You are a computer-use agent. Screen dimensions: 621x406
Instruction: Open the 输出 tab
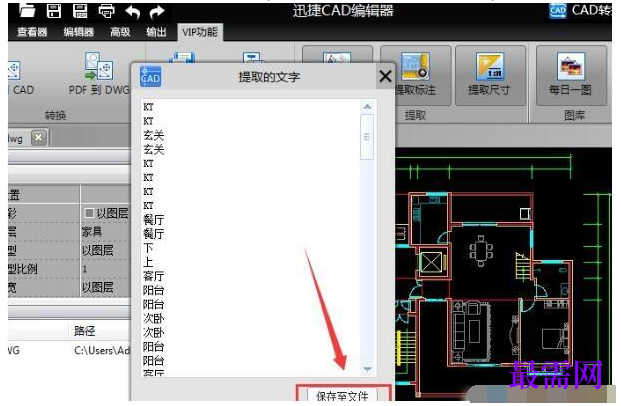pos(156,32)
